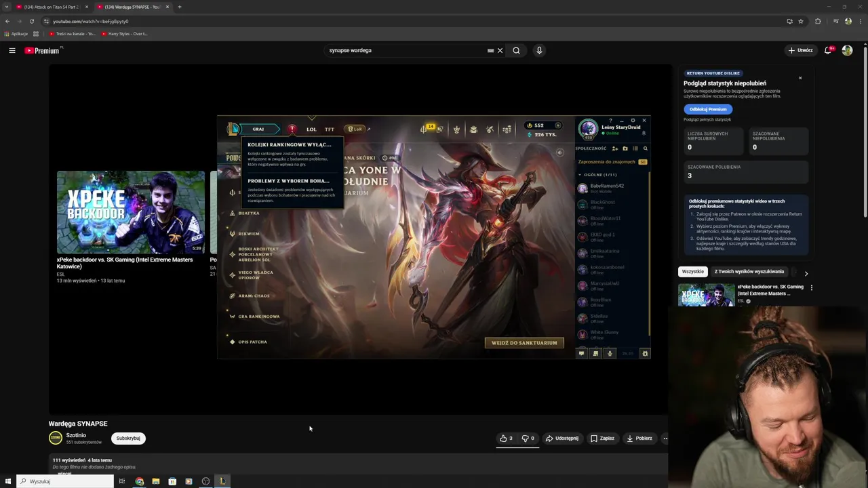Open the League client settings gear
Viewport: 868px width, 488px height.
click(633, 120)
